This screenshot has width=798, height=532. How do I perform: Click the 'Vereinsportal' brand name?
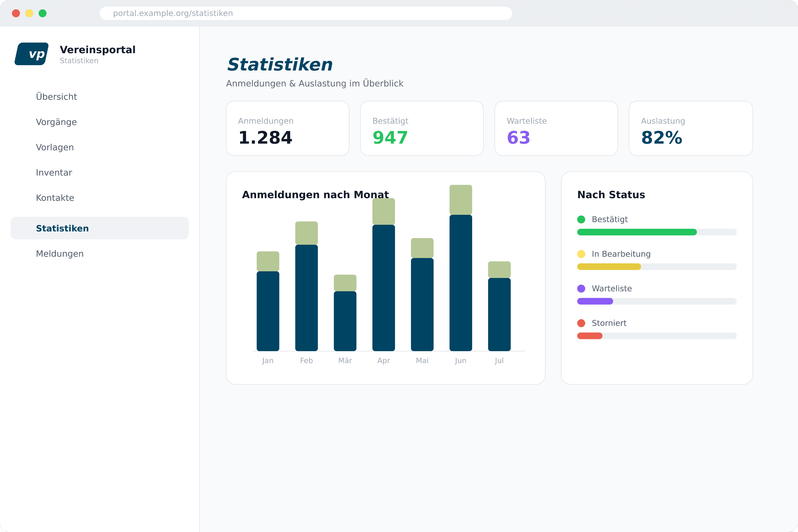coord(98,50)
